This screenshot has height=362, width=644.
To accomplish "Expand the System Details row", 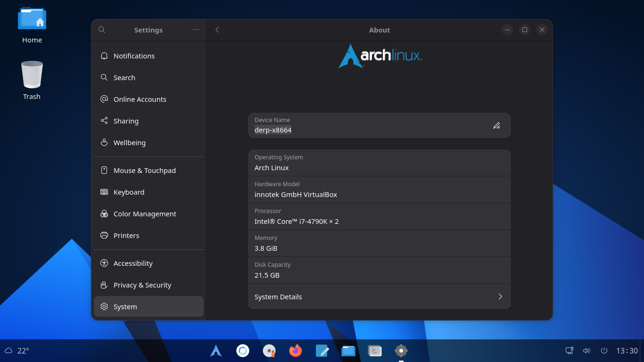I will click(x=379, y=296).
